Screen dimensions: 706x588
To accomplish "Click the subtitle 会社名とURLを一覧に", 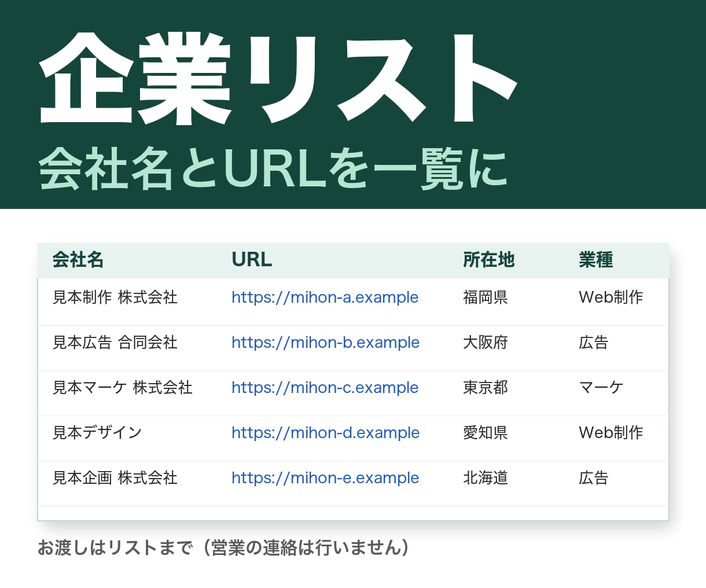I will (x=273, y=169).
